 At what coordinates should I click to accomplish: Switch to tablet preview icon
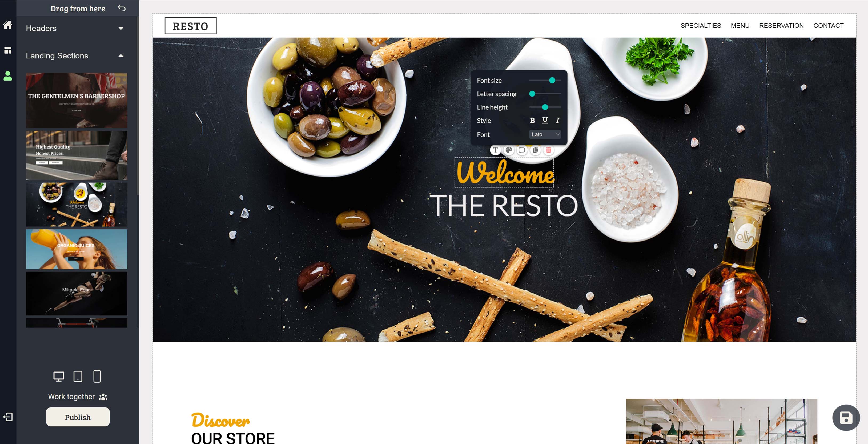click(78, 376)
